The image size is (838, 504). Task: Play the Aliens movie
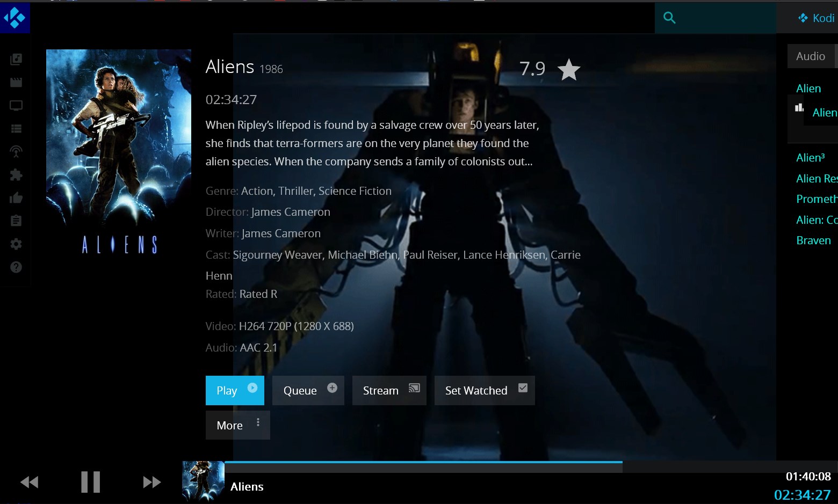tap(235, 390)
